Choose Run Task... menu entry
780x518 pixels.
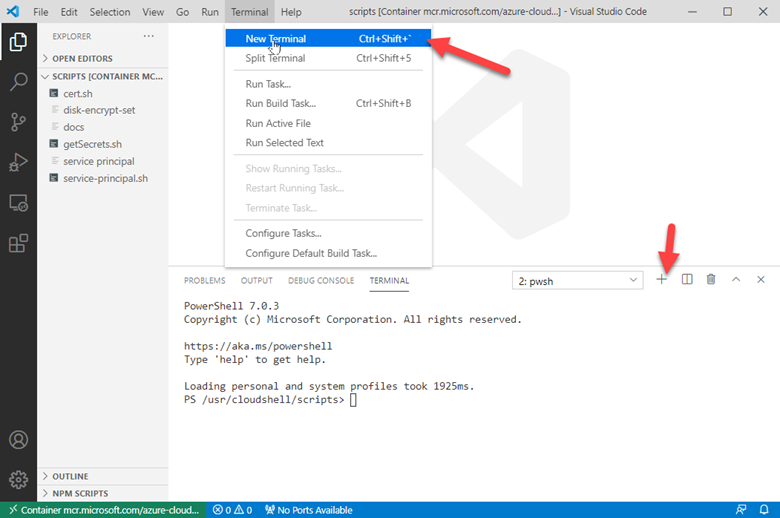point(328,84)
